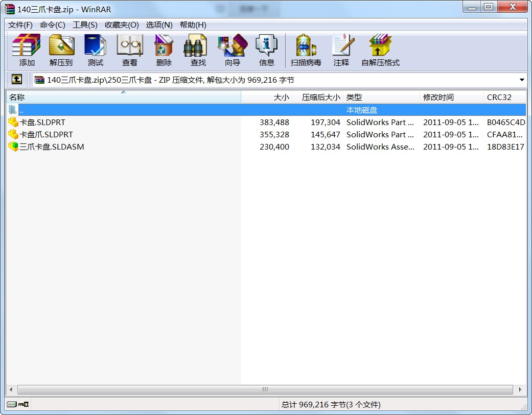The height and width of the screenshot is (415, 532).
Task: Click 自解压格式 (SFX) toolbar icon
Action: [x=380, y=50]
